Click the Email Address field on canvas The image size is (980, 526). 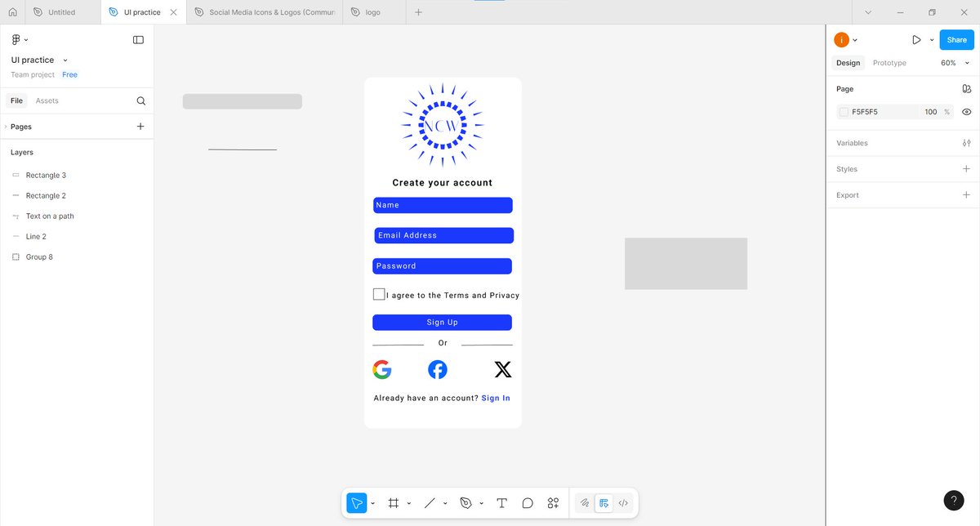(443, 235)
